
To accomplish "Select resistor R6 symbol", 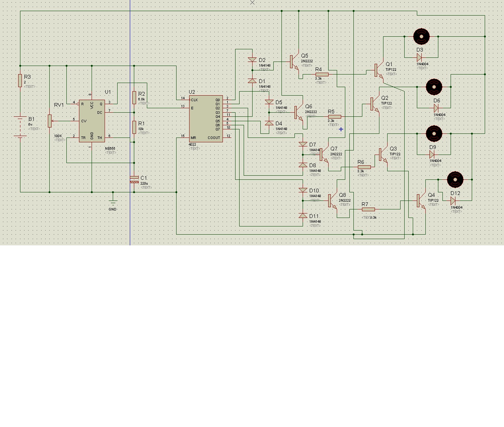I will tap(364, 167).
